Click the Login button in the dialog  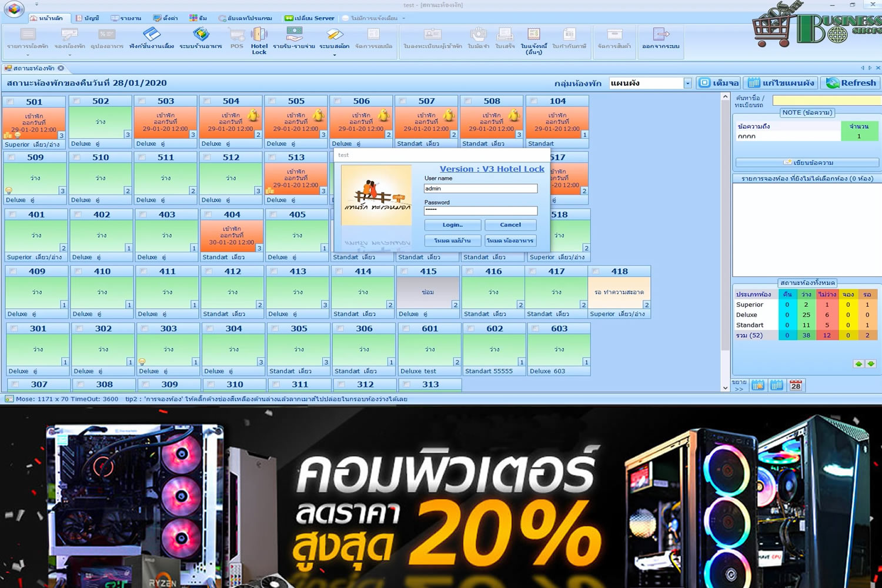coord(452,225)
